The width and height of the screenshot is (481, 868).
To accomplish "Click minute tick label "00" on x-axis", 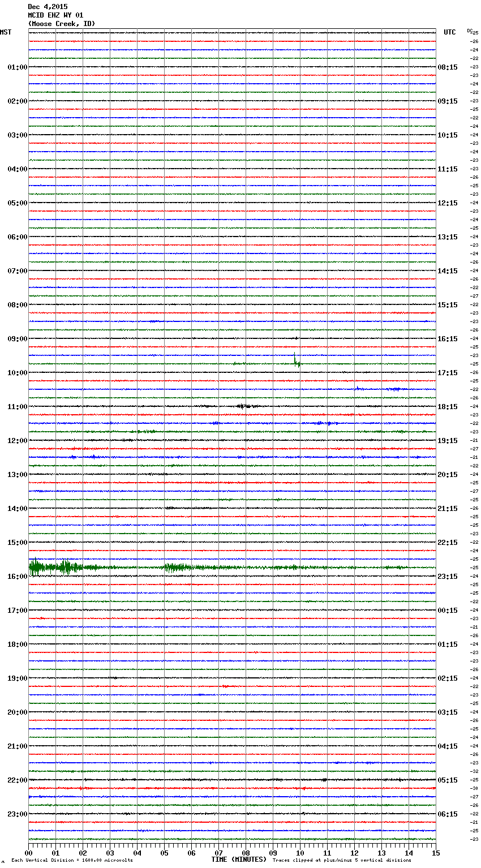I will [x=29, y=853].
